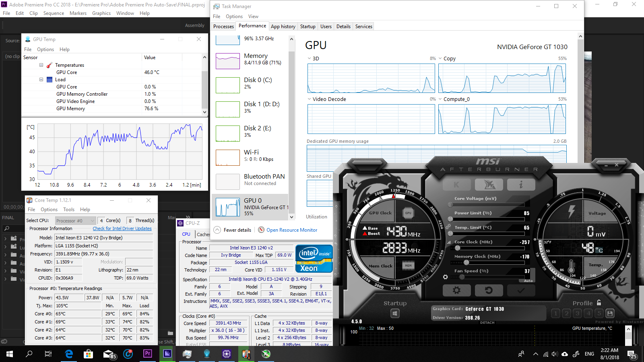Open the Select CPU dropdown showing Processor #0

75,220
